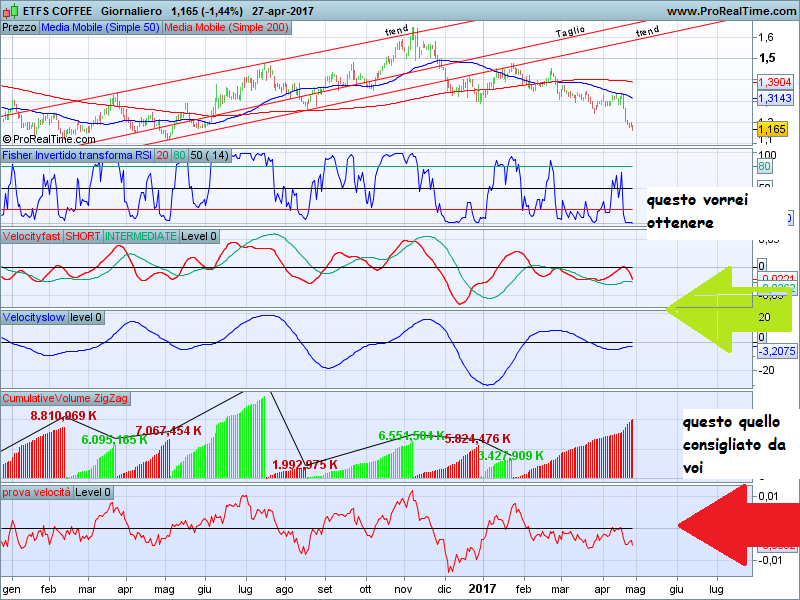Screen dimensions: 800x600
Task: Click the -3,2075 Velocityslow value tag
Action: [x=777, y=351]
